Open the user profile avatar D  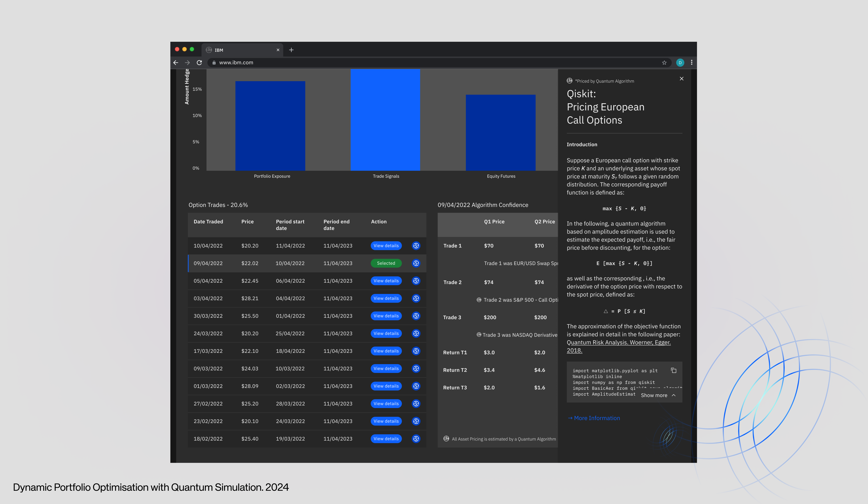(x=680, y=63)
